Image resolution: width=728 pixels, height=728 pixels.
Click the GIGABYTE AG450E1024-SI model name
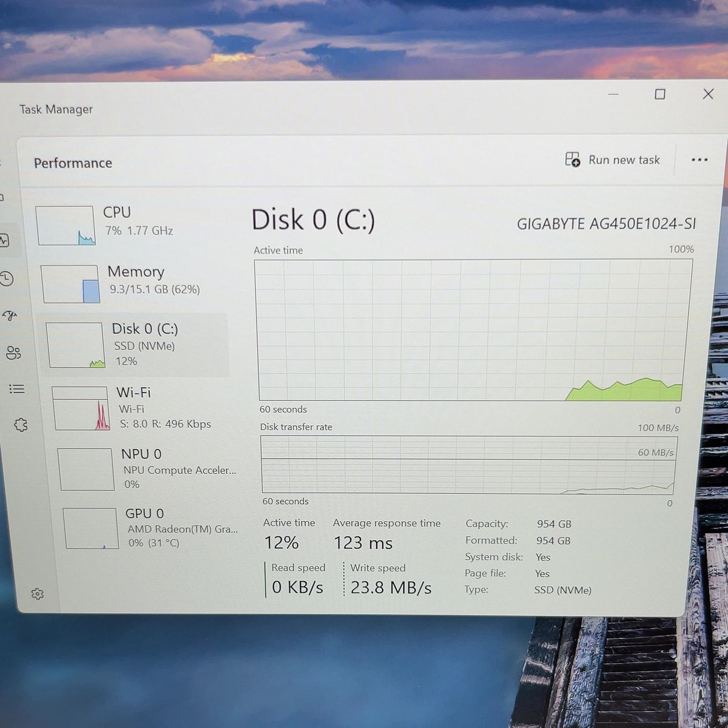coord(606,224)
